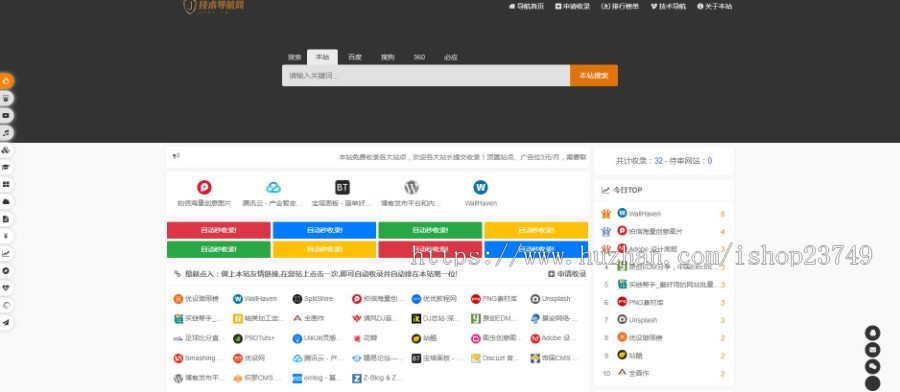The height and width of the screenshot is (392, 900).
Task: Click the announcement speaker icon
Action: click(176, 156)
